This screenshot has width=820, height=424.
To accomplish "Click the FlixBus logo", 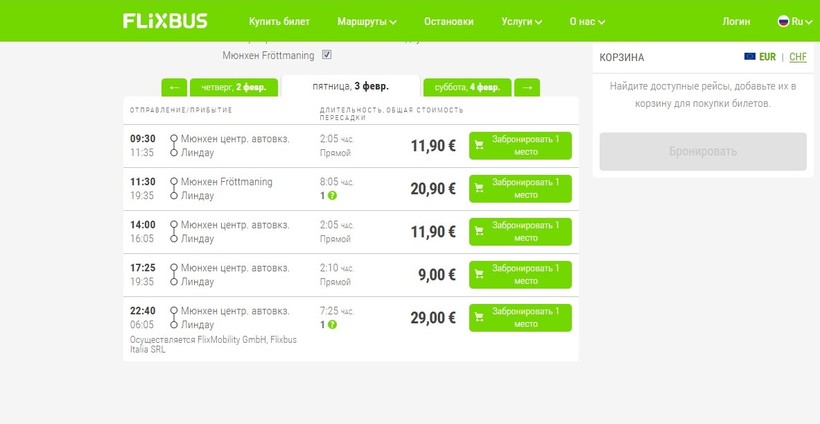I will pyautogui.click(x=165, y=21).
